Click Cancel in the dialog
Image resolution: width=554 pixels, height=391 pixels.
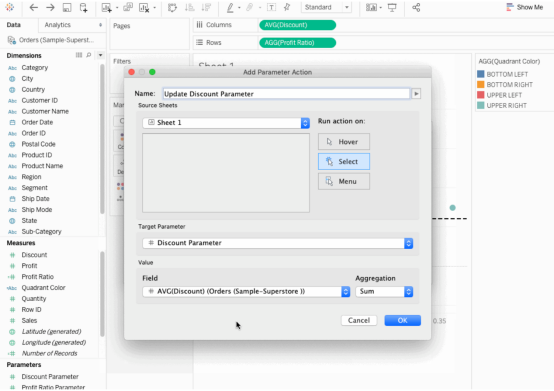coord(359,320)
